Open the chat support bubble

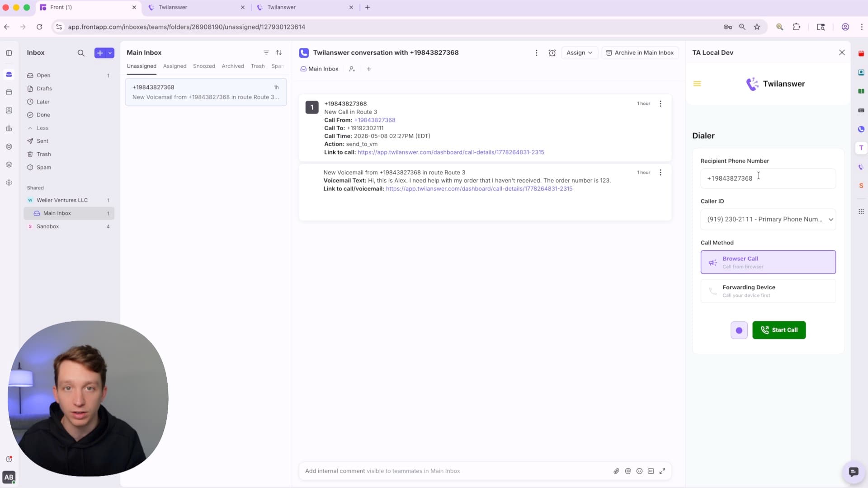coord(853,472)
